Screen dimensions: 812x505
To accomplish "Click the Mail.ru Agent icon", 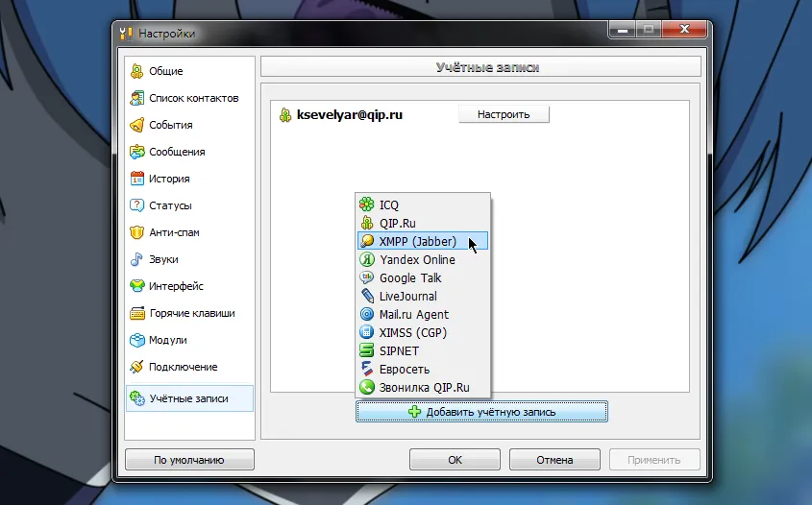I will pos(367,314).
